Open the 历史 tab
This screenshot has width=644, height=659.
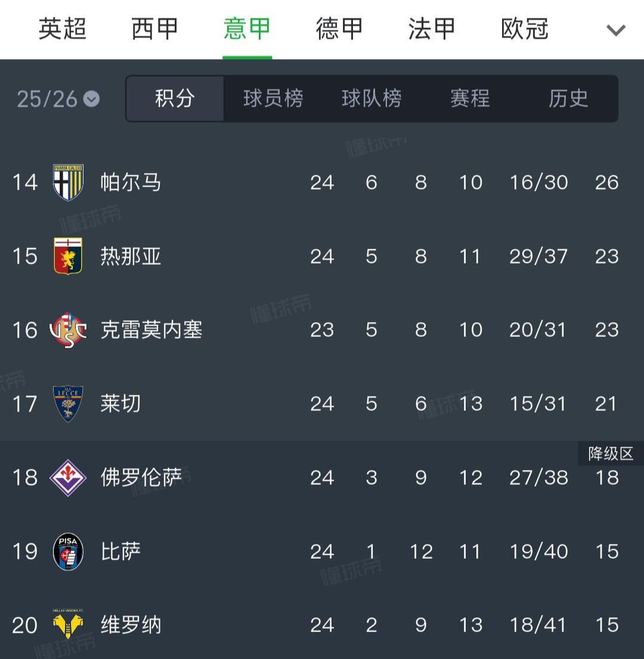566,99
